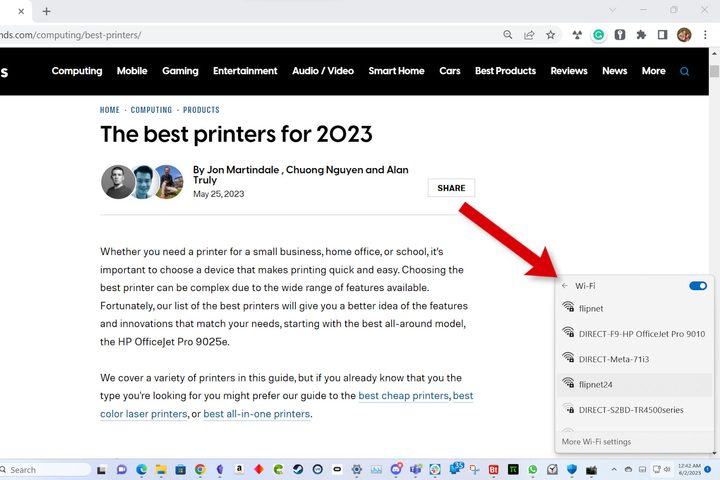Show hidden system tray icons
Screen dimensions: 720x480
pyautogui.click(x=614, y=469)
